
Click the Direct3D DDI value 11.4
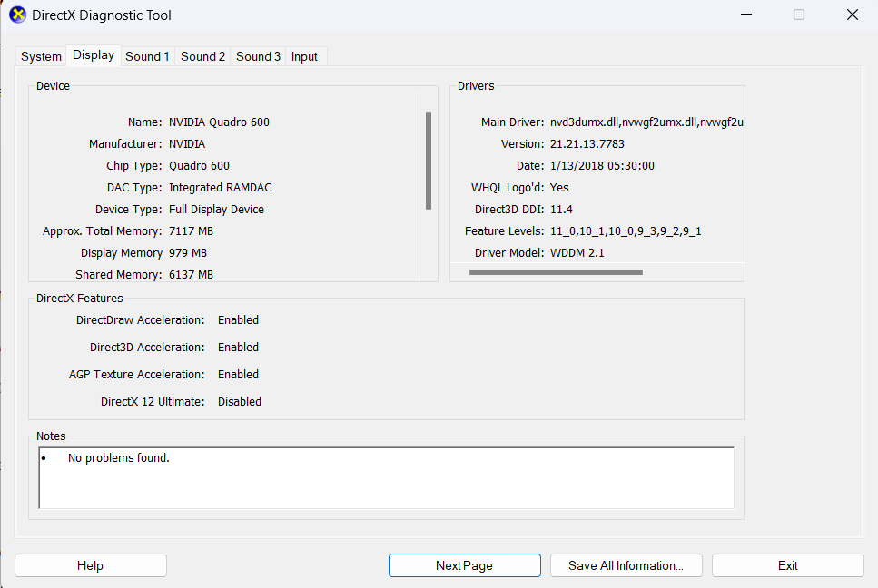pyautogui.click(x=561, y=210)
